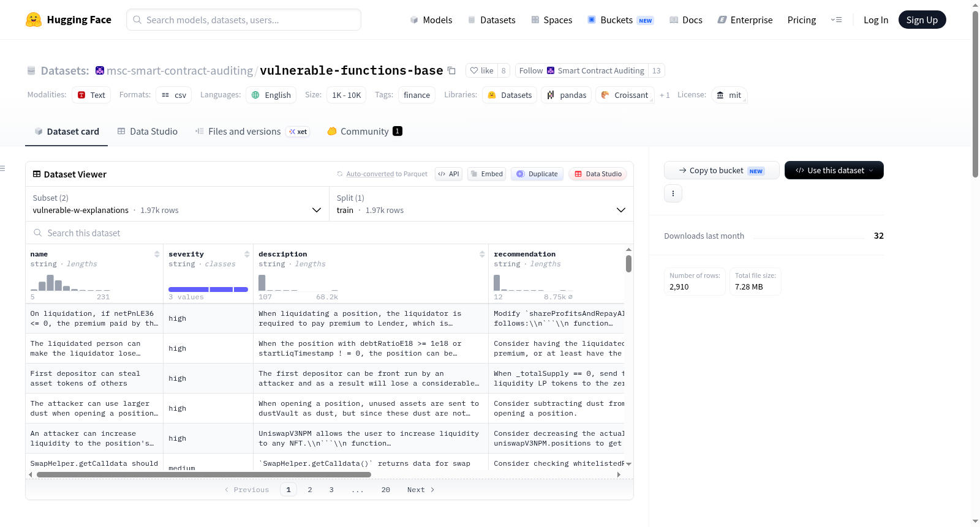This screenshot has height=527, width=980.
Task: Click the pandas library tag
Action: tap(567, 95)
